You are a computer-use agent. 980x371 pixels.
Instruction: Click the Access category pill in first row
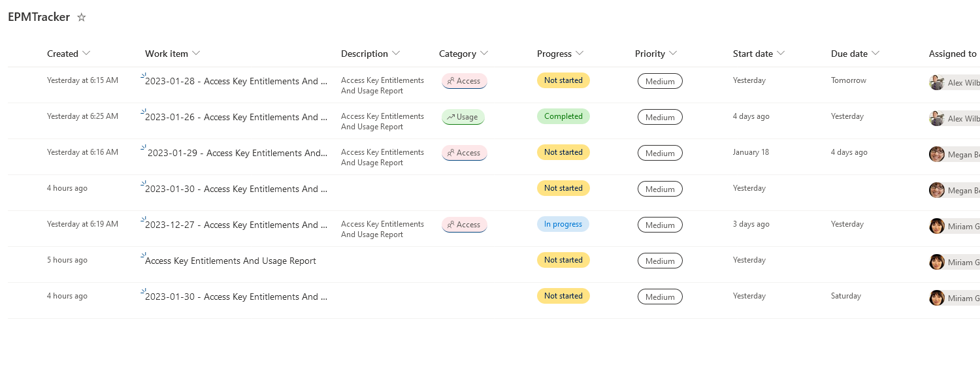pyautogui.click(x=465, y=81)
